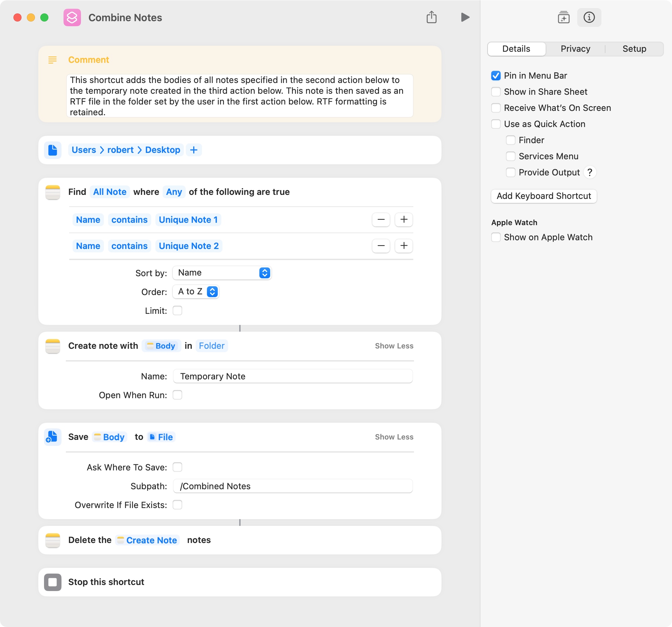Switch to the Privacy tab
Screen dimensions: 672x627
(x=575, y=49)
